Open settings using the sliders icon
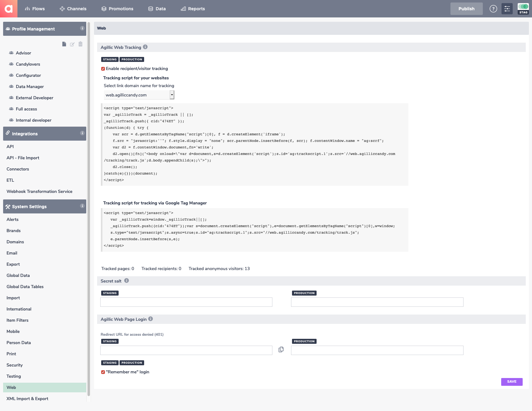 click(x=507, y=9)
